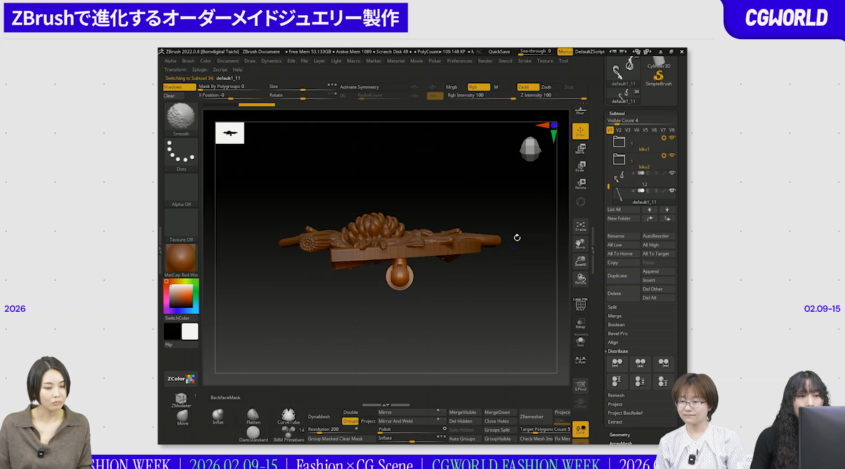Toggle Zadd sculpting mode

click(x=527, y=87)
